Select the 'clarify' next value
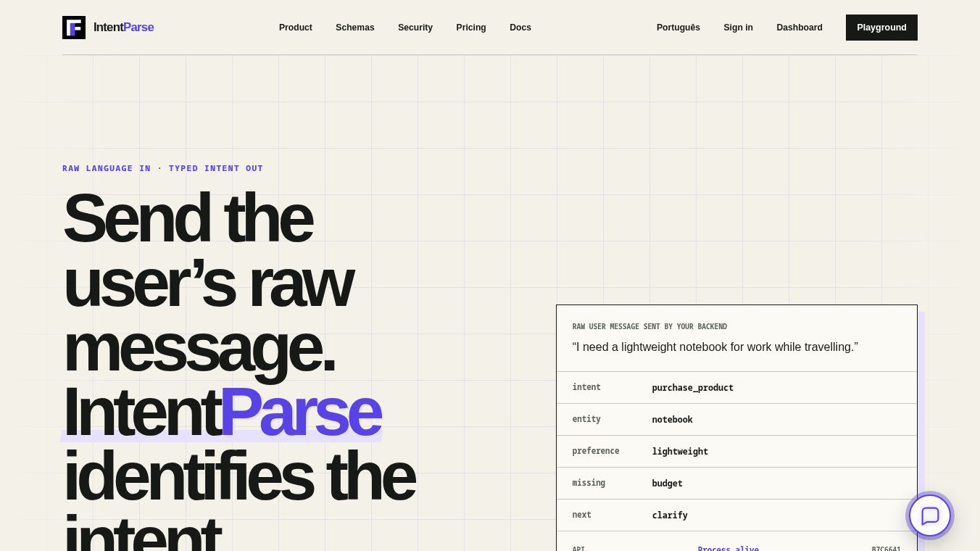Image resolution: width=980 pixels, height=551 pixels. click(670, 515)
